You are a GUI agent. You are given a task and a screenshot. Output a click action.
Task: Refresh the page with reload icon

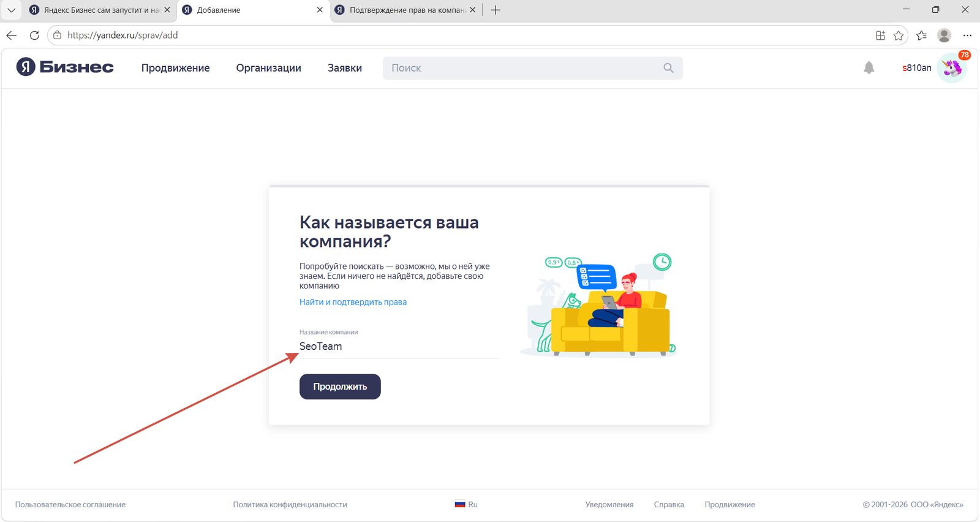34,36
